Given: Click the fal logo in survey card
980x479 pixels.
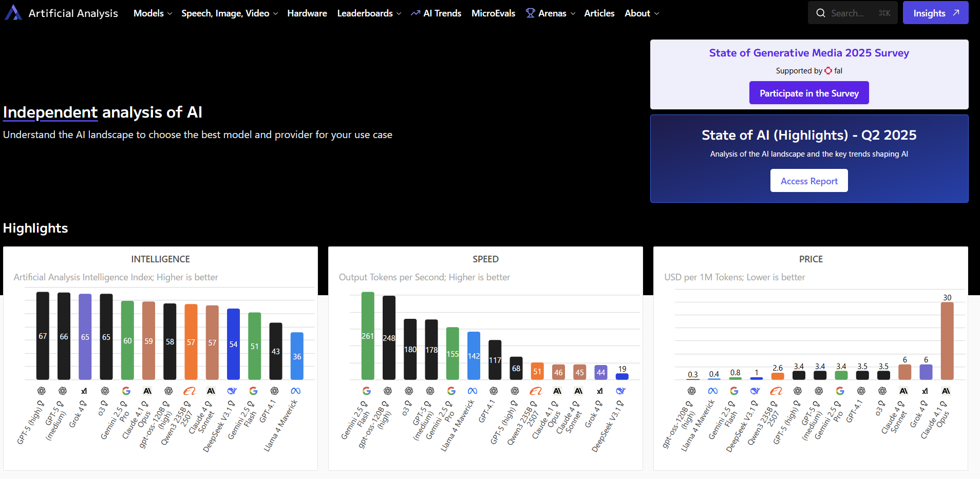Looking at the screenshot, I should 828,71.
